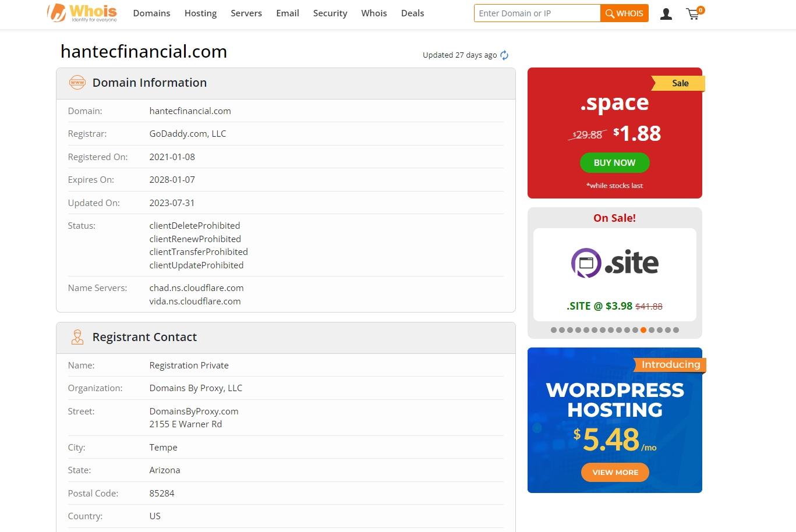The image size is (796, 532).
Task: Click the clientTransferProhibited status
Action: [199, 252]
